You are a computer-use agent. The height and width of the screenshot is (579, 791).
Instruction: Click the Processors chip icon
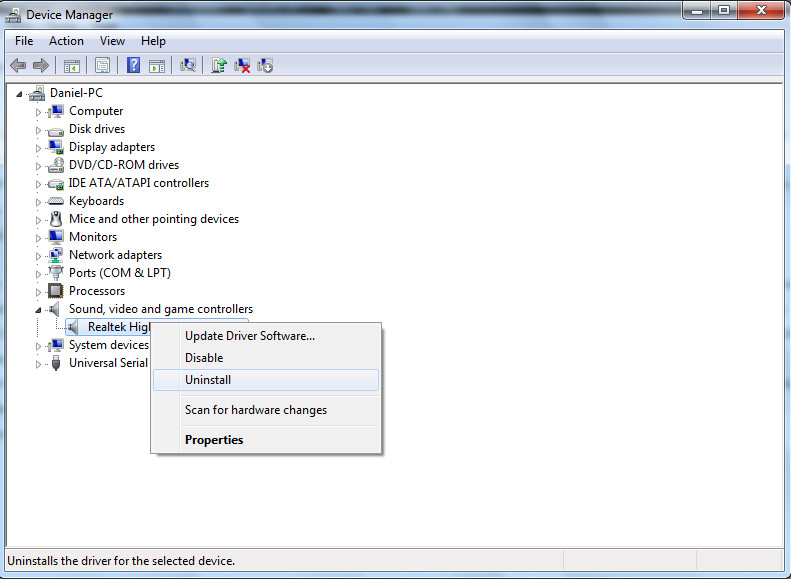click(55, 291)
